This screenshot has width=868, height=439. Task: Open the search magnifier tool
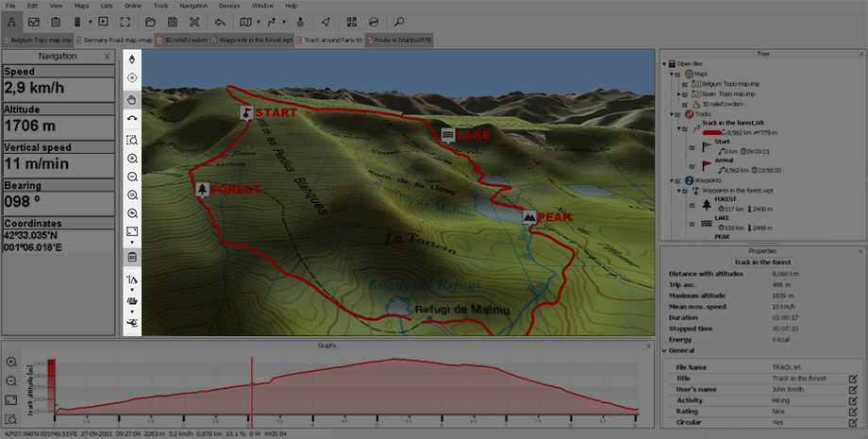coord(399,21)
